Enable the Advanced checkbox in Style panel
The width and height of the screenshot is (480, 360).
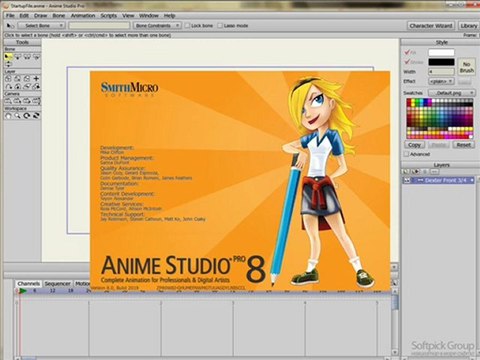[406, 154]
